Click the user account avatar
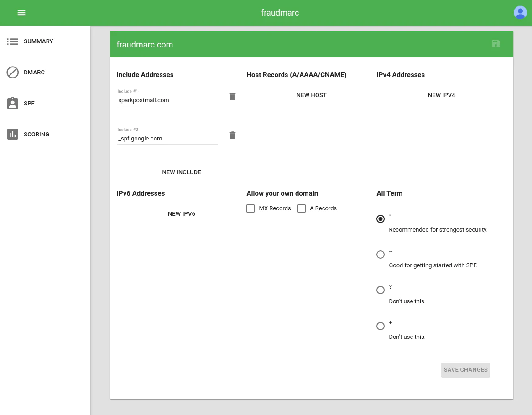The width and height of the screenshot is (532, 415). click(520, 13)
